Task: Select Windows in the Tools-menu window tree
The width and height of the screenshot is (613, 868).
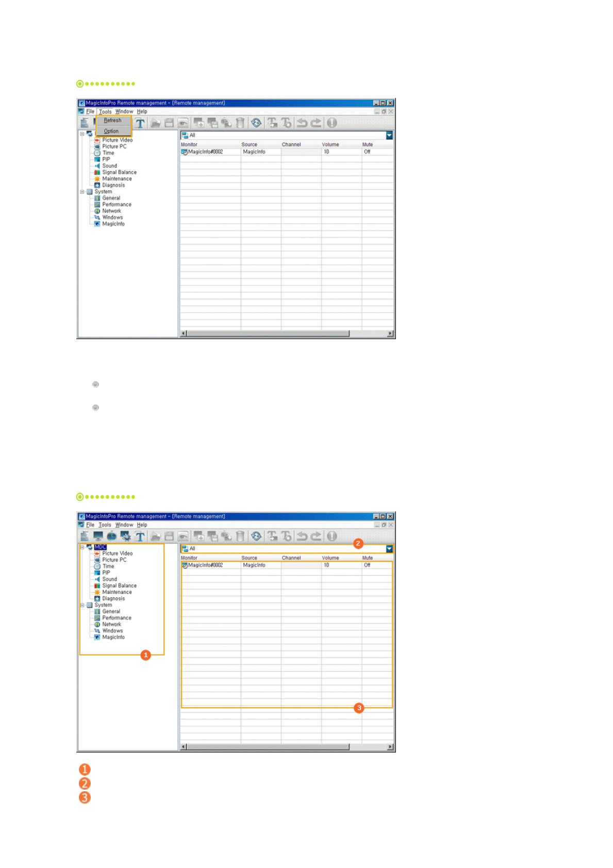Action: click(x=112, y=218)
